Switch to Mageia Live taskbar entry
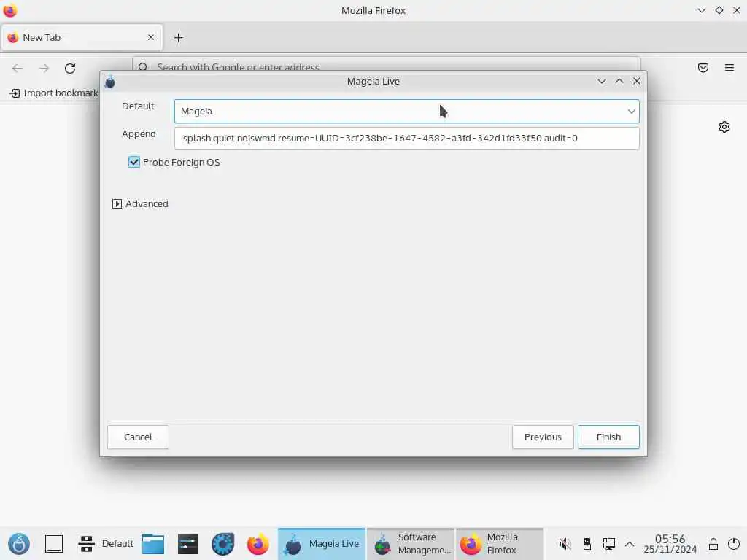Screen dimensions: 747x560 (x=322, y=544)
